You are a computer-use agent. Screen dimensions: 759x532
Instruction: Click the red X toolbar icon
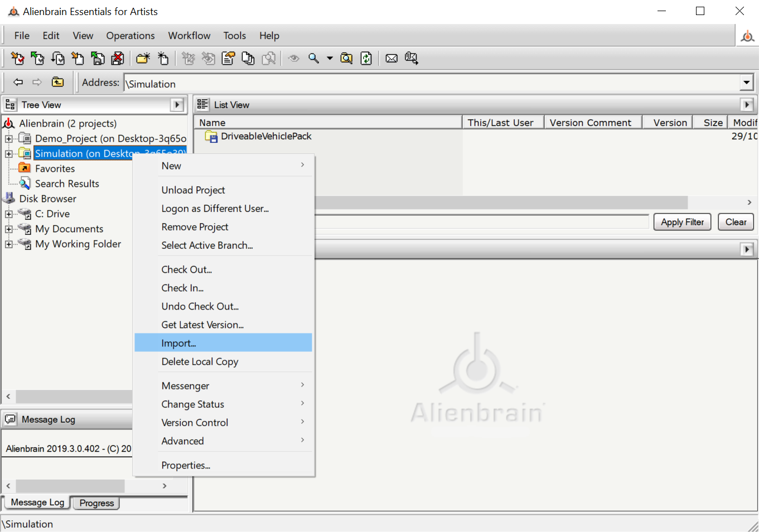tap(118, 59)
